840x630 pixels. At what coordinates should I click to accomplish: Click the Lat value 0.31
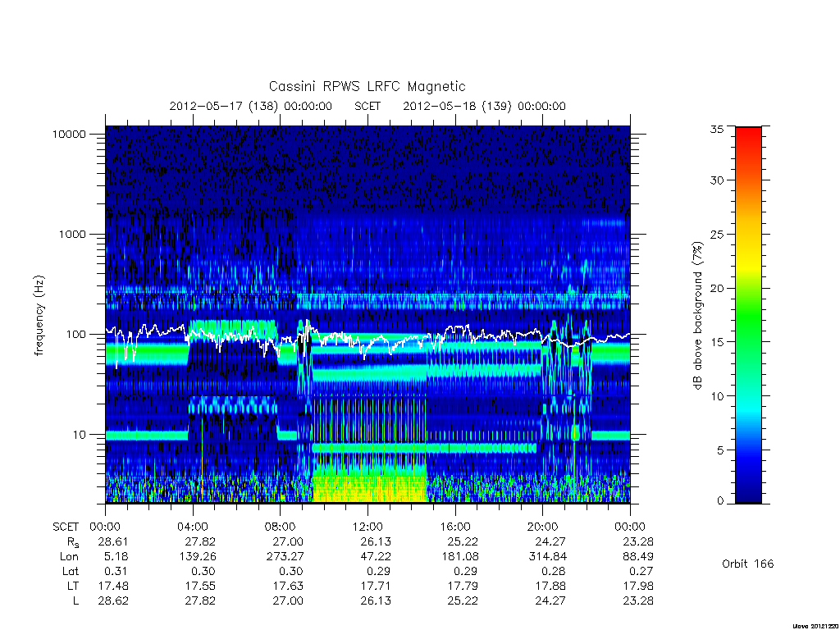(x=116, y=571)
